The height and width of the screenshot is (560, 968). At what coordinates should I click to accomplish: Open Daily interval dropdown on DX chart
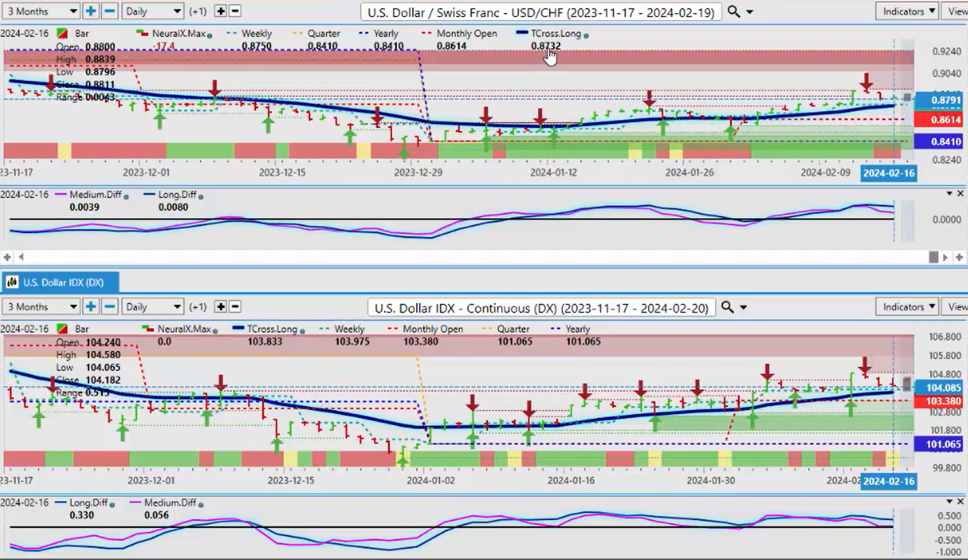153,306
